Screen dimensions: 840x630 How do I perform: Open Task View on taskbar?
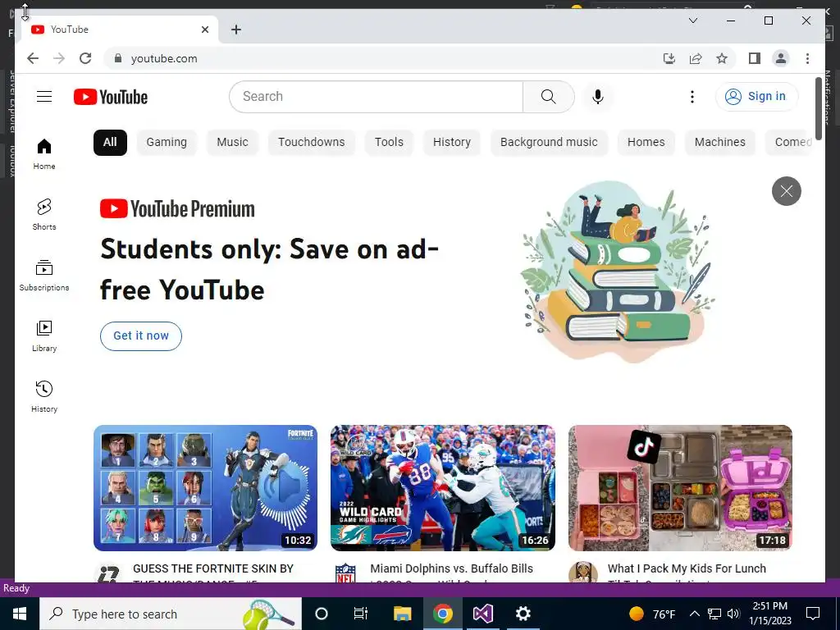[361, 614]
